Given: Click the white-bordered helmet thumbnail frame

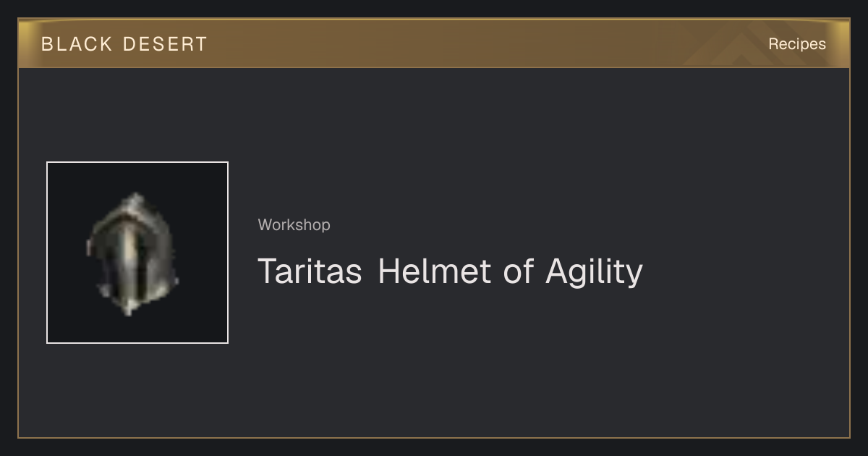Looking at the screenshot, I should click(x=137, y=253).
